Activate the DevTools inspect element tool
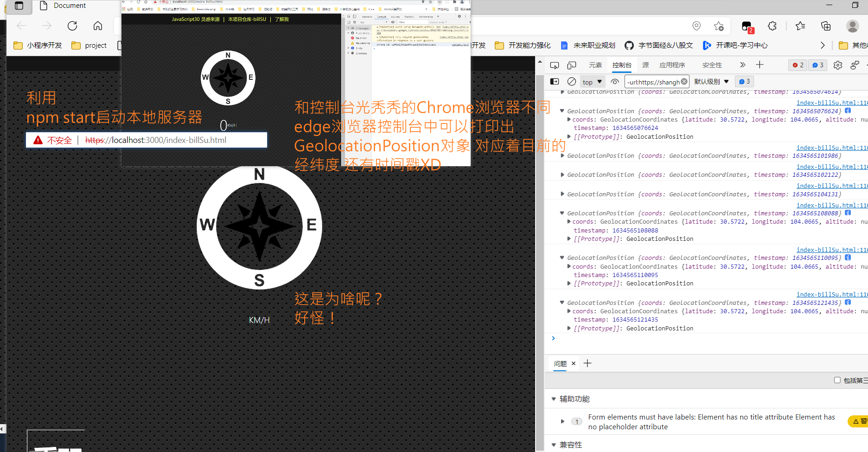The width and height of the screenshot is (868, 452). point(555,65)
